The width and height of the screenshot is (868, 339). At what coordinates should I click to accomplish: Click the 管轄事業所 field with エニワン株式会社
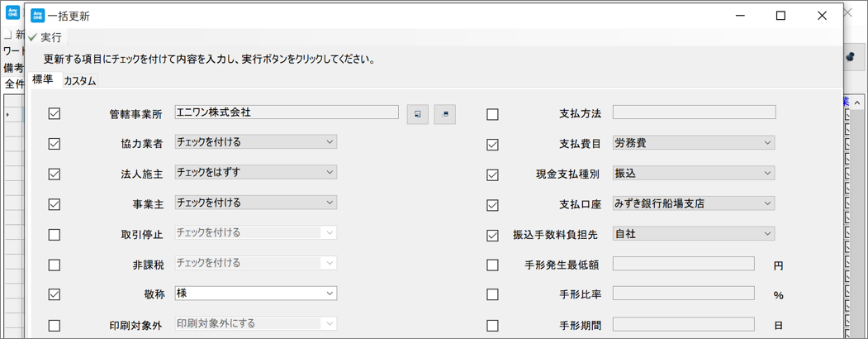[x=287, y=112]
